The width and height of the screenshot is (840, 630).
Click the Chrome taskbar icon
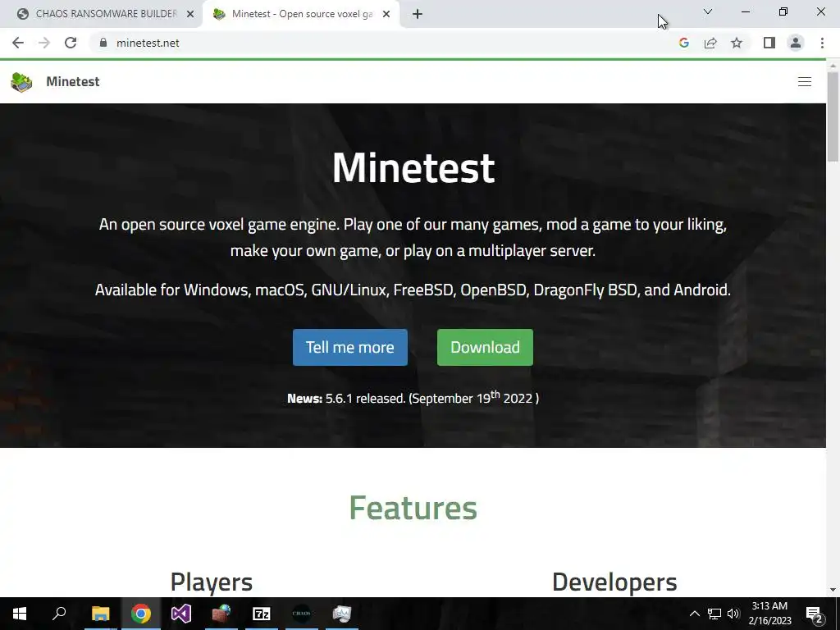tap(141, 614)
